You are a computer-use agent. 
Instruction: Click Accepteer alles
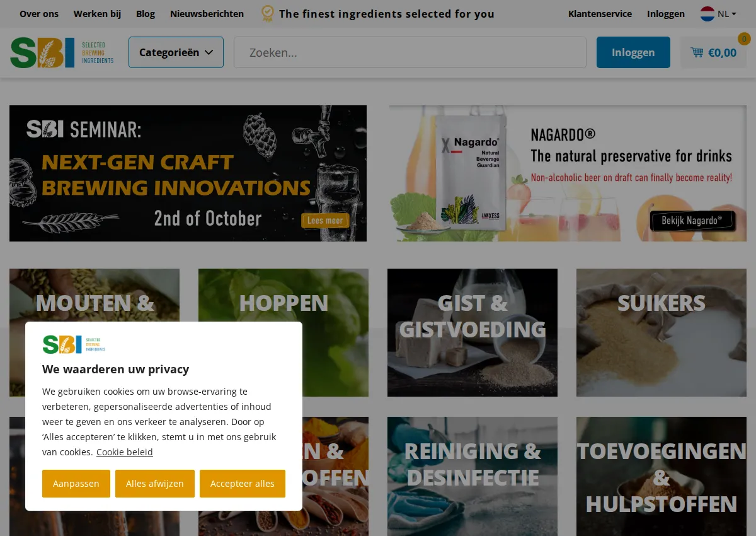(x=243, y=484)
